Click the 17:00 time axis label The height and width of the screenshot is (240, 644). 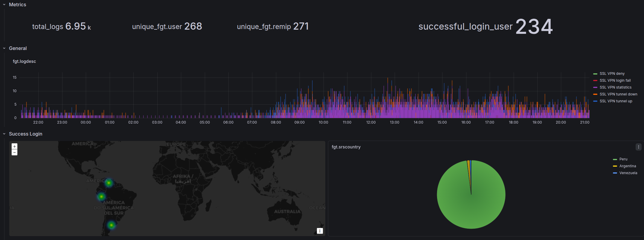[x=489, y=122]
